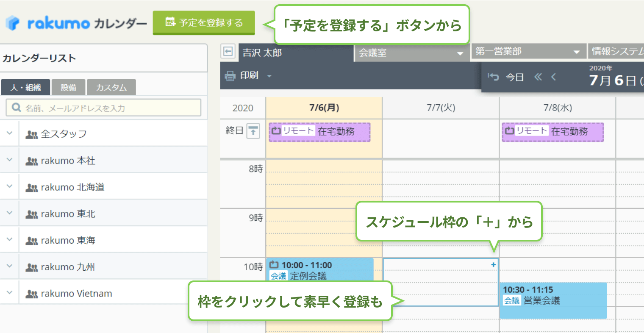Select the カスタム tab

[x=111, y=87]
